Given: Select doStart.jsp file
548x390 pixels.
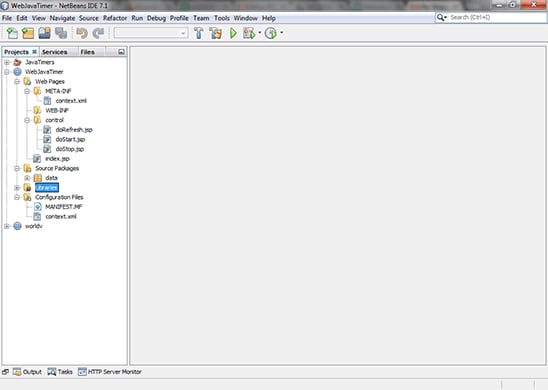Looking at the screenshot, I should [70, 139].
